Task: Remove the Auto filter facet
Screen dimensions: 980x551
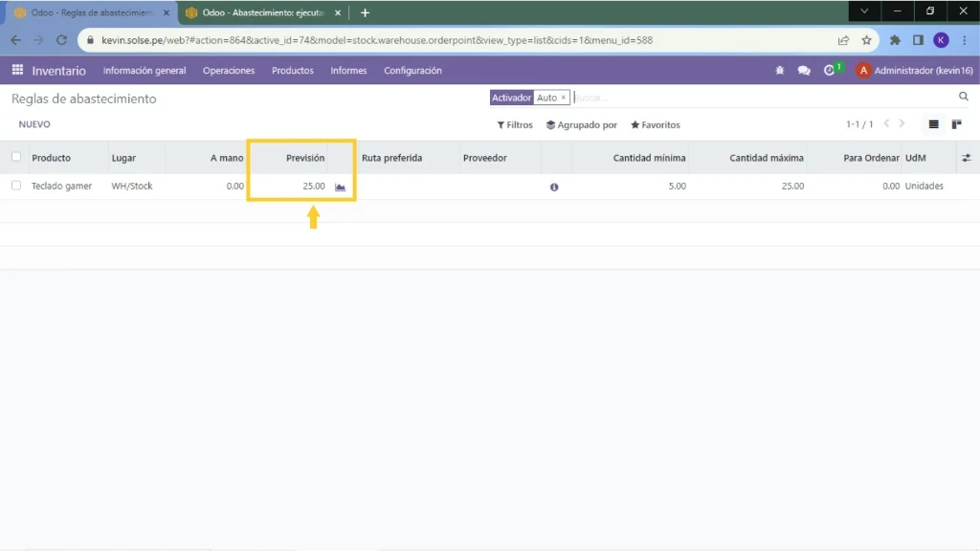Action: 563,98
